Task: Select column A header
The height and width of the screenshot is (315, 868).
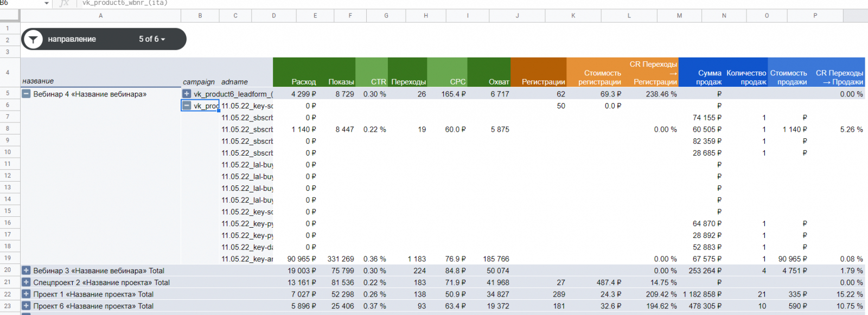Action: [x=100, y=16]
